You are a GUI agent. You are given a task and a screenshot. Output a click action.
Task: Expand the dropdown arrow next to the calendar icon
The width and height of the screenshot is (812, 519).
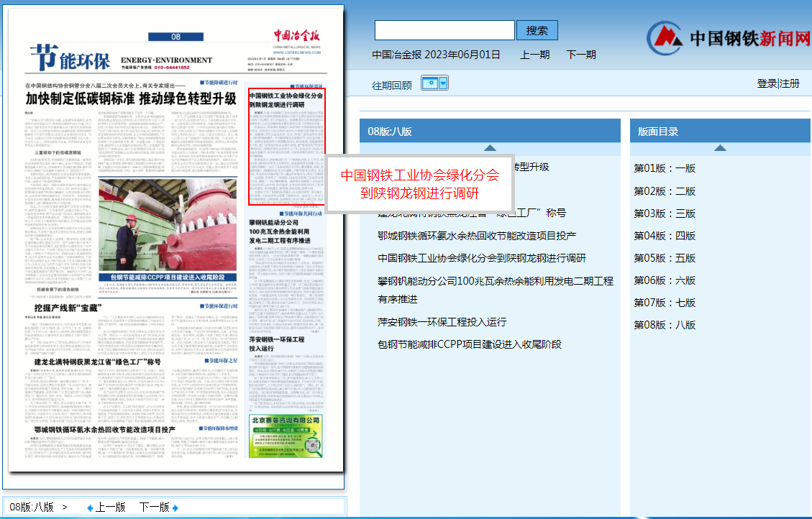point(443,83)
